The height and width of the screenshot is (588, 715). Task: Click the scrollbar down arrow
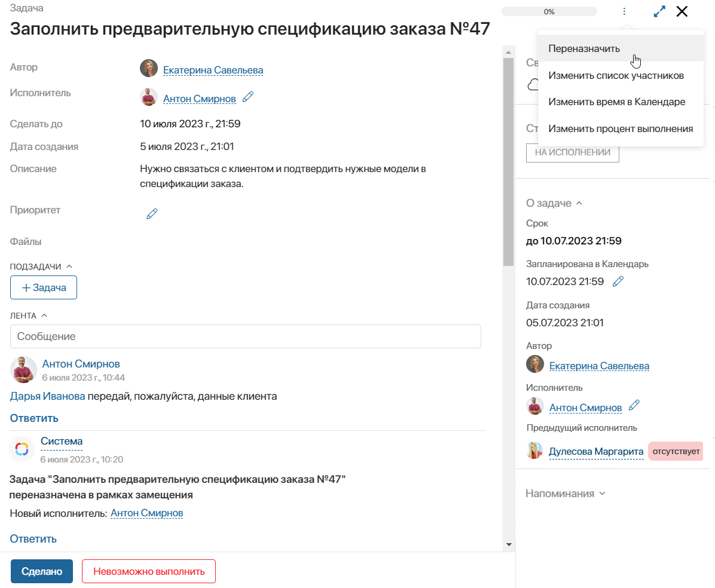coord(508,544)
